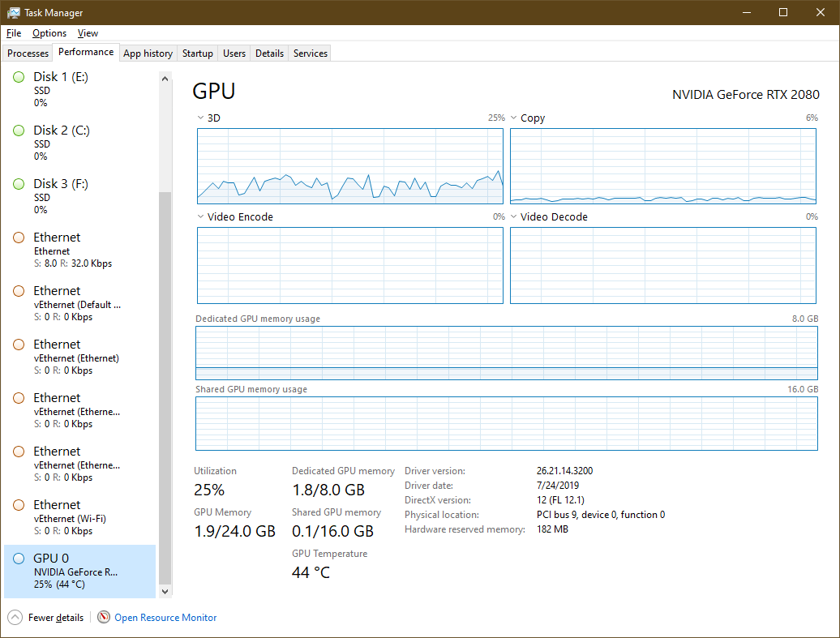This screenshot has height=638, width=840.
Task: Click the Shared GPU memory usage graph
Action: click(507, 424)
